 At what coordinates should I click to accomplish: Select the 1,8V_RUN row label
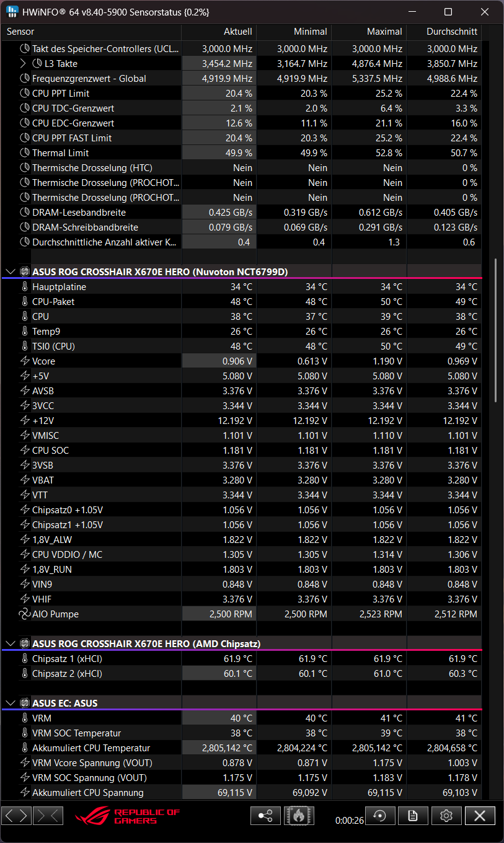coord(52,570)
